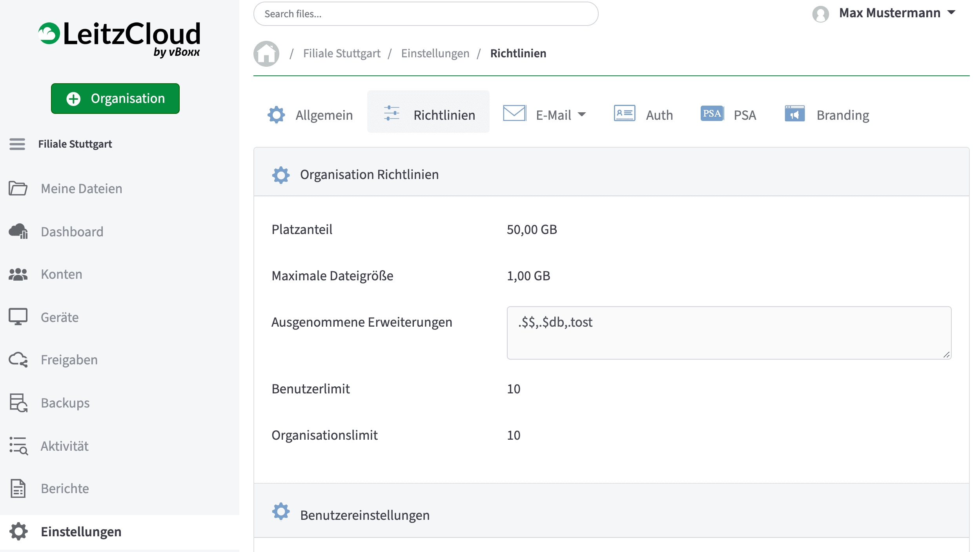Click the text area resize handle
Image resolution: width=980 pixels, height=552 pixels.
click(x=947, y=355)
